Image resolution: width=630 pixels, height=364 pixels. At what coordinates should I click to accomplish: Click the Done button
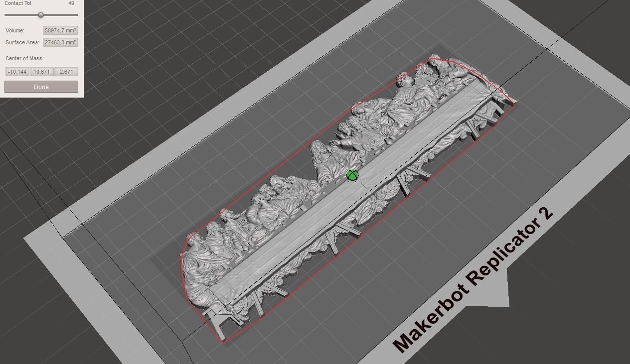point(41,87)
